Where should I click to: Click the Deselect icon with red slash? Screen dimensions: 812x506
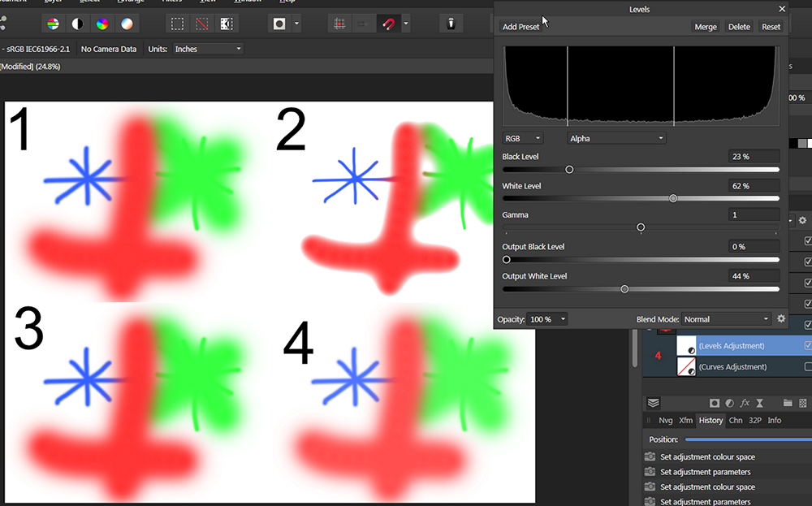point(202,24)
